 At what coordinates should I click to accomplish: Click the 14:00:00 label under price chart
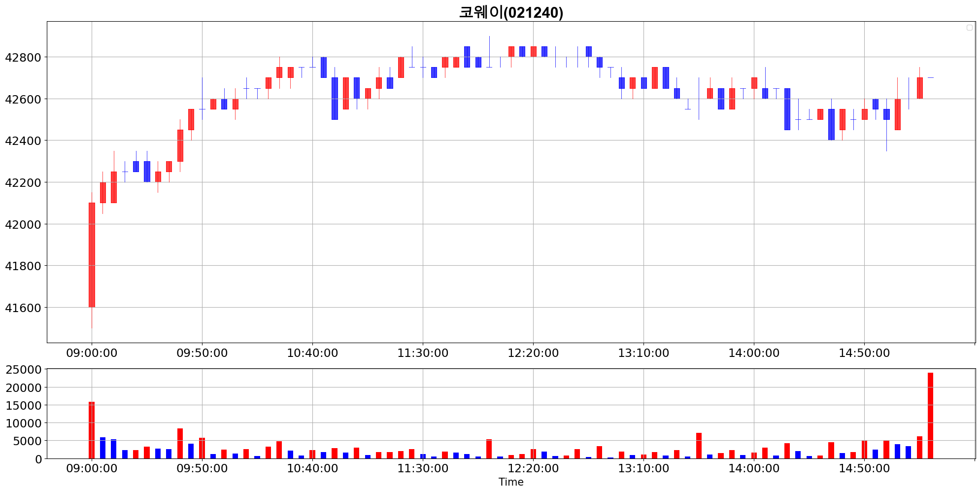click(754, 353)
